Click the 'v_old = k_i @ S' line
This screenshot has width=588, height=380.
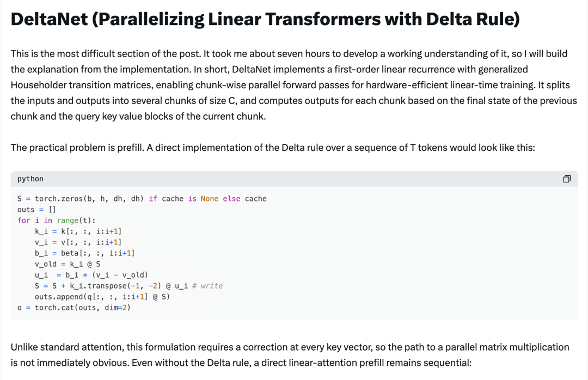68,263
